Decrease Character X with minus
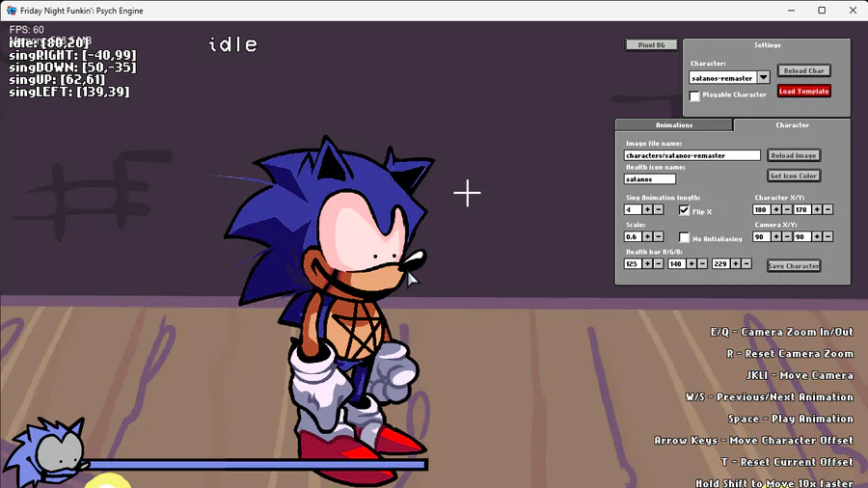Screen dimensions: 868x488 pos(787,209)
